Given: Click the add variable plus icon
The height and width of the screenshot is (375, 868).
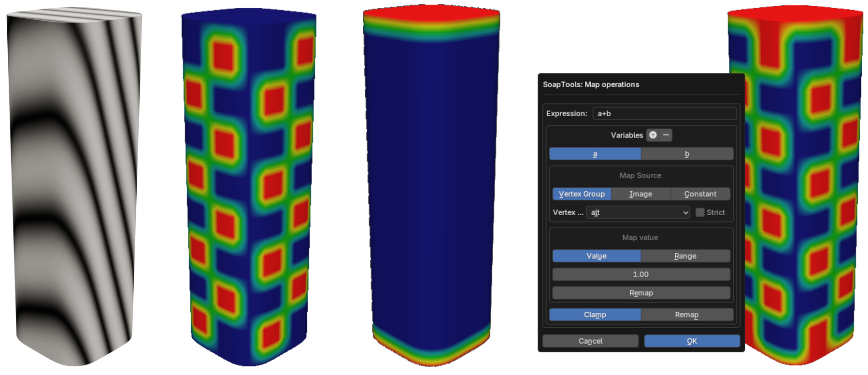Looking at the screenshot, I should coord(653,135).
